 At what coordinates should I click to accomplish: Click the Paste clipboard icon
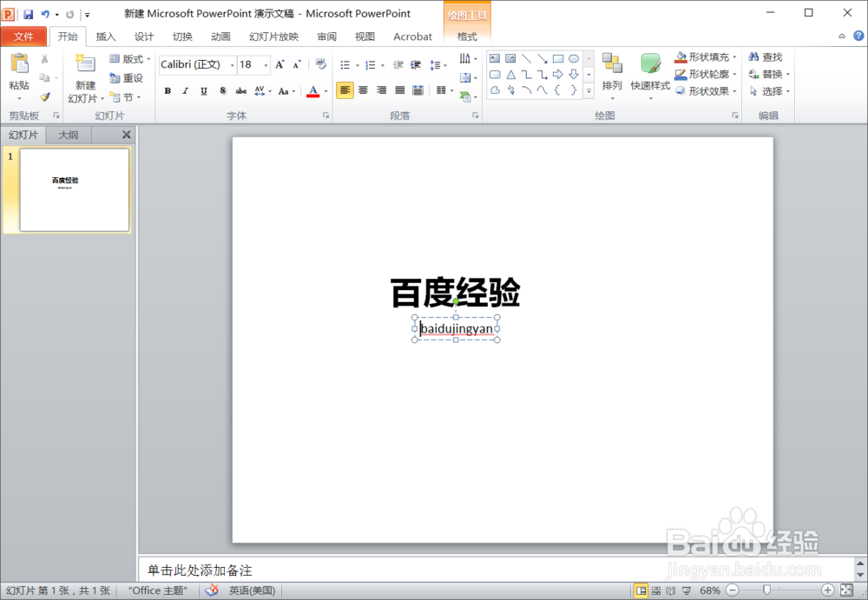click(19, 63)
